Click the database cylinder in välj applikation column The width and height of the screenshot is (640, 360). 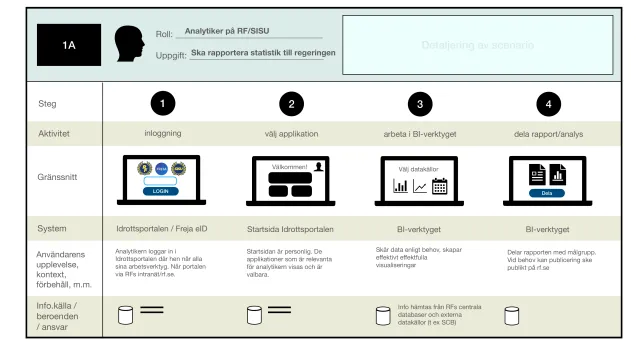tap(254, 316)
